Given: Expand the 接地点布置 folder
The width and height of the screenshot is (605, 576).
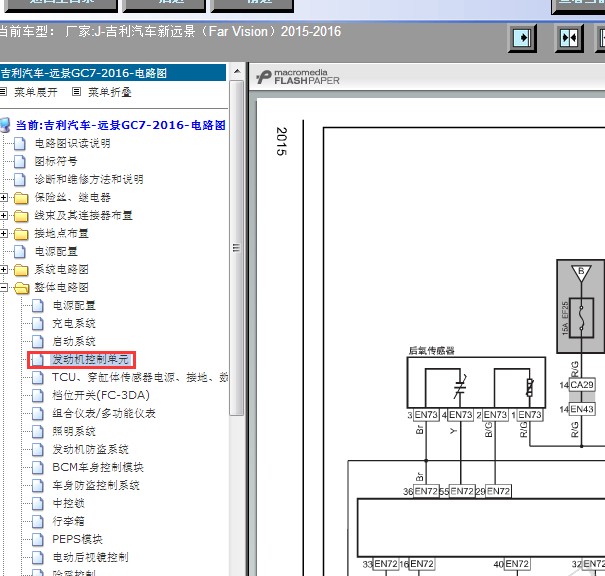Looking at the screenshot, I should (3, 233).
